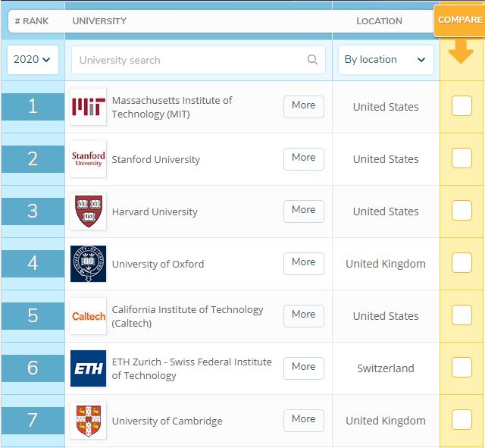The image size is (485, 448).
Task: Check the compare box for University of Oxford
Action: click(462, 263)
